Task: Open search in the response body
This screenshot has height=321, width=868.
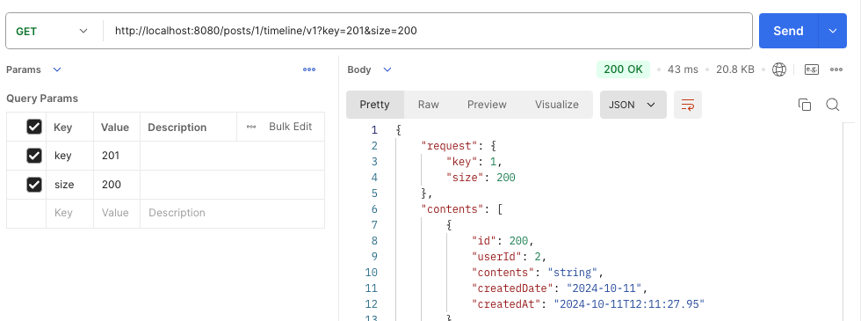Action: [x=833, y=105]
